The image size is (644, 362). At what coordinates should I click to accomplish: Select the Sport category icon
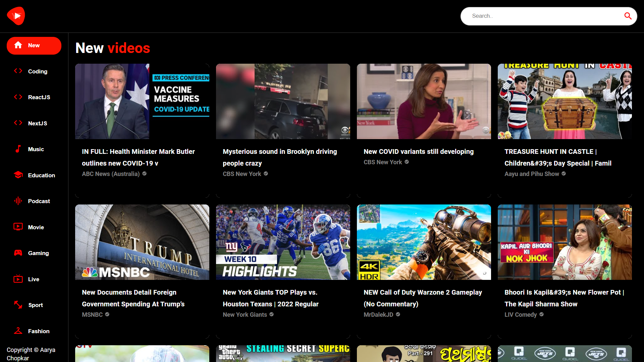coord(18,305)
